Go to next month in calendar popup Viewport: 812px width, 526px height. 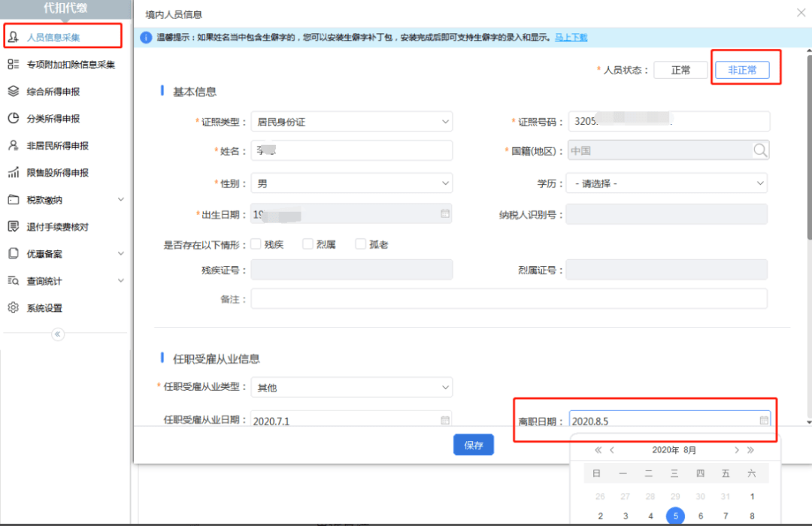coord(737,450)
